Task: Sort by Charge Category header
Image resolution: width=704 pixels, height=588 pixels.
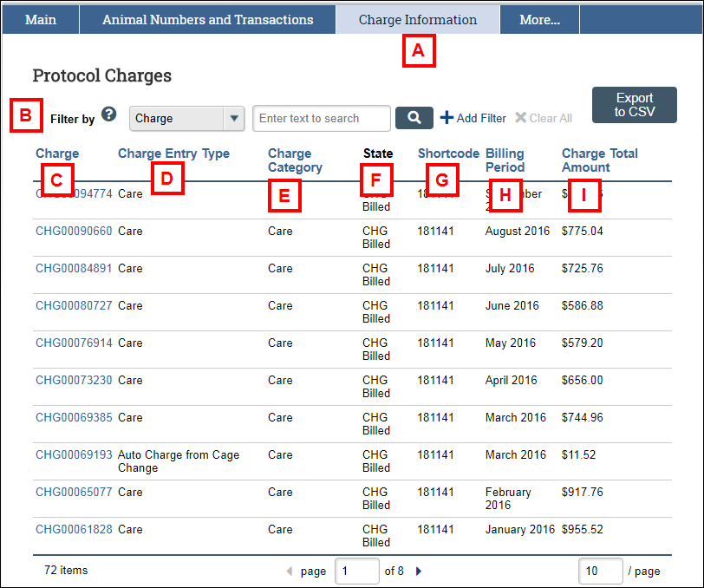Action: [x=295, y=160]
